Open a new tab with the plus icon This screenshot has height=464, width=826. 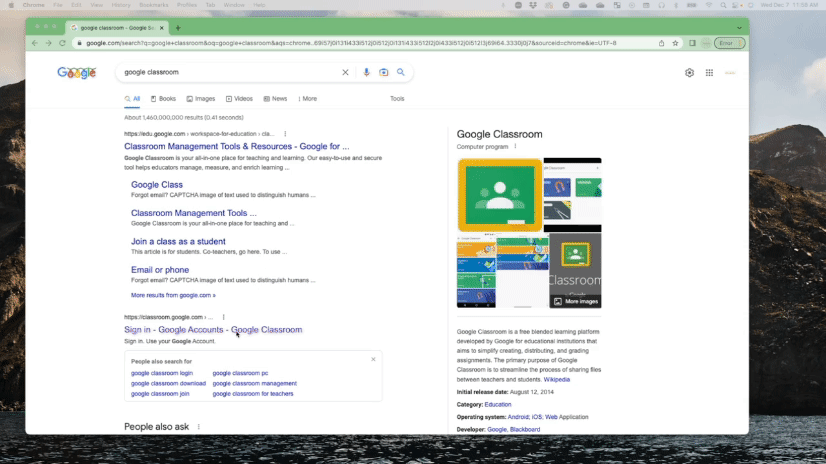(x=178, y=28)
